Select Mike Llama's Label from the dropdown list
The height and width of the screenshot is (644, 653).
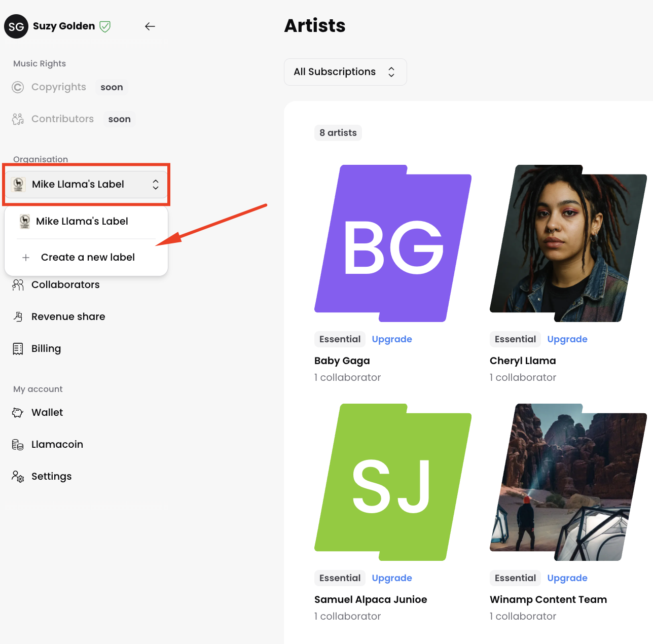click(82, 222)
